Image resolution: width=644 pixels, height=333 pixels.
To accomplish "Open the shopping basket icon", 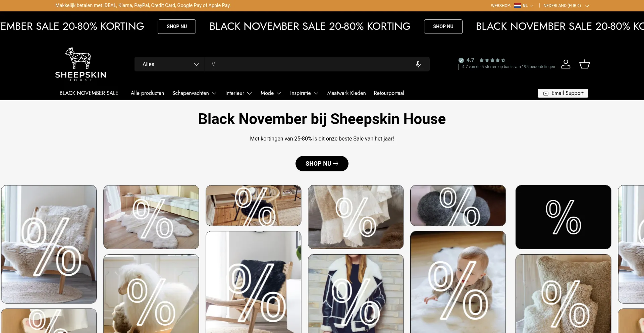I will [585, 64].
